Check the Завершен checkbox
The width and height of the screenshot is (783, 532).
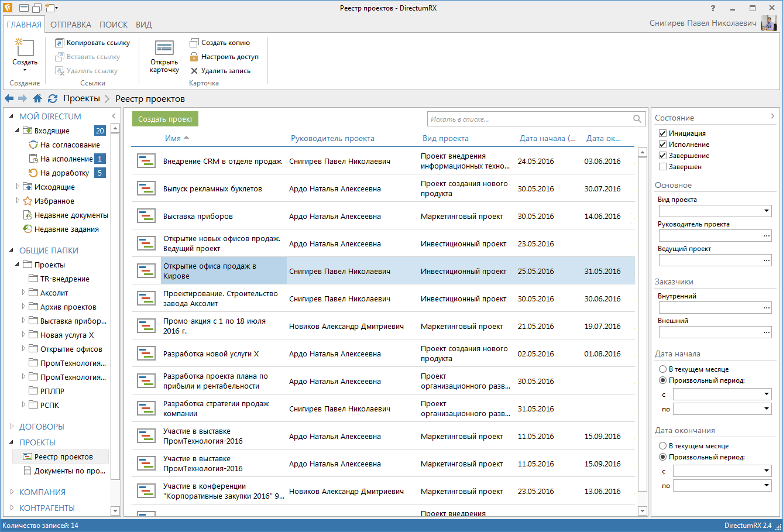[663, 167]
